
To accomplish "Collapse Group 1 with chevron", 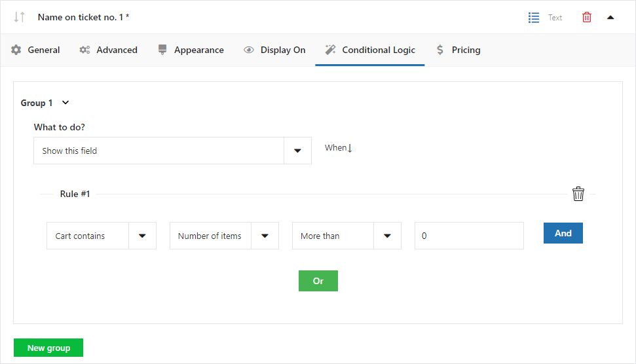I will click(x=65, y=103).
